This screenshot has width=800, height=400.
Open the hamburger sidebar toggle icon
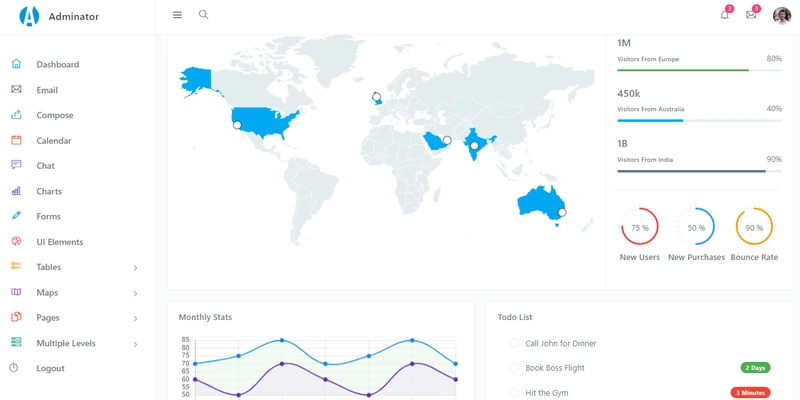[177, 15]
